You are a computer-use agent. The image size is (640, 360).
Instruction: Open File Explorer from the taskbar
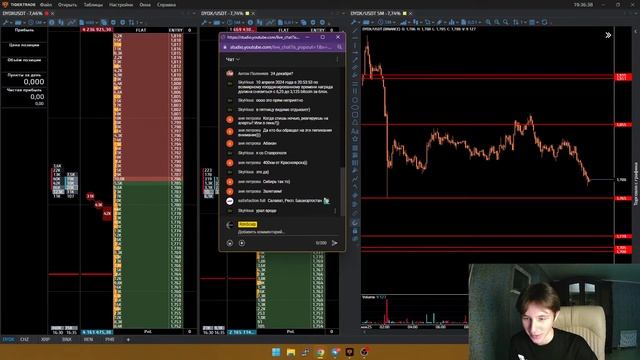pyautogui.click(x=291, y=352)
